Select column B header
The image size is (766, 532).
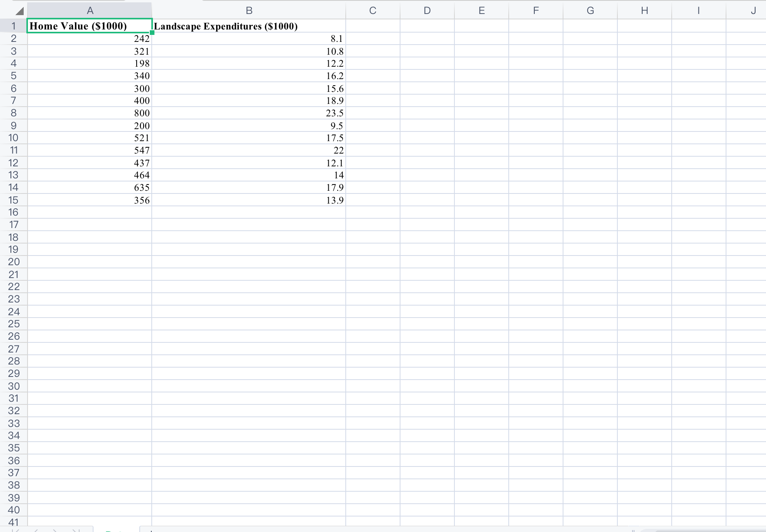(x=249, y=11)
